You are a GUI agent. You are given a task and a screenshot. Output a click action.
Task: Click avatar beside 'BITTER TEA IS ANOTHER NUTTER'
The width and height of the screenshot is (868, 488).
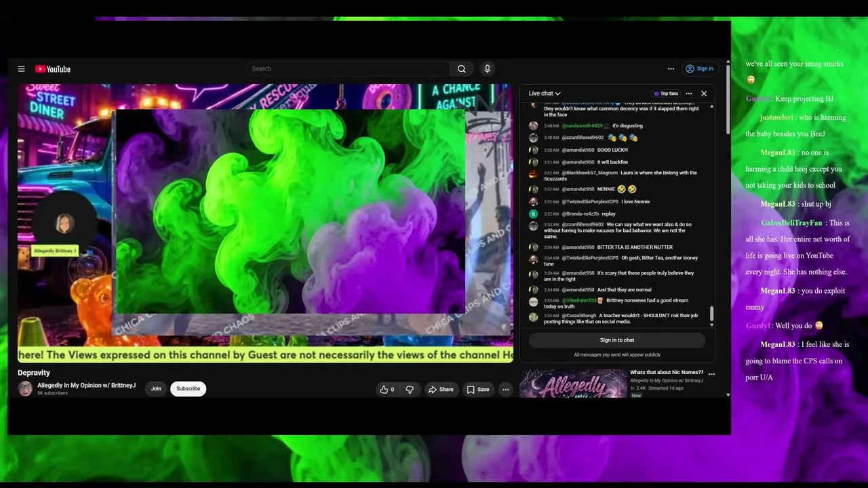[534, 247]
